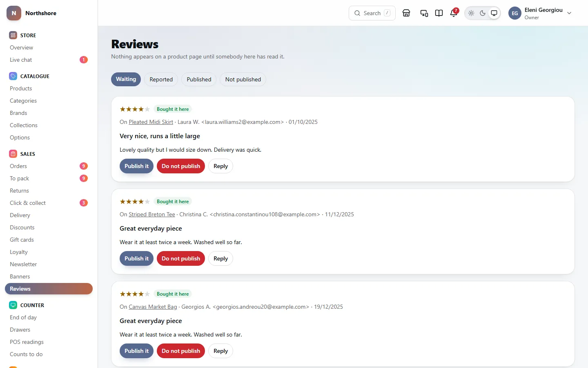Open Live chat in sidebar
This screenshot has width=588, height=368.
coord(49,60)
